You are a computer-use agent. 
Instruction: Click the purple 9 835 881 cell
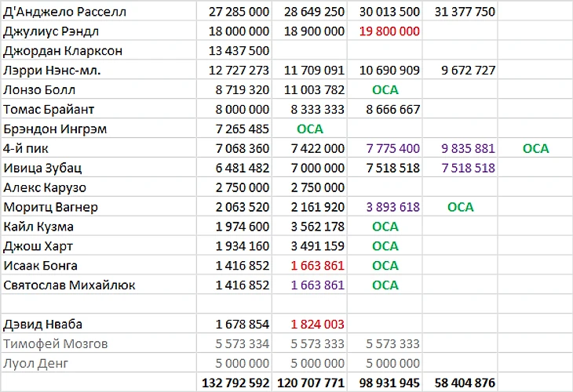(460, 148)
